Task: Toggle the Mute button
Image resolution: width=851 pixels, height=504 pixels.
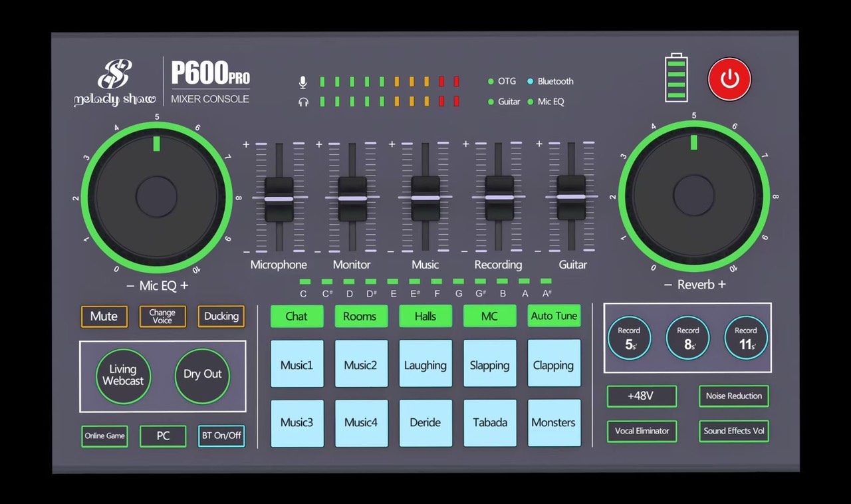Action: click(104, 316)
